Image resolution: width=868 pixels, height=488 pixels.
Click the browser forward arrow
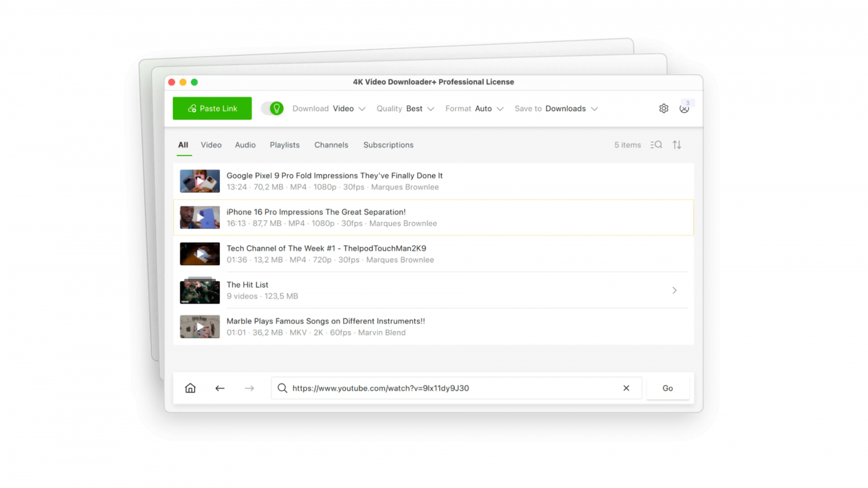pyautogui.click(x=249, y=388)
